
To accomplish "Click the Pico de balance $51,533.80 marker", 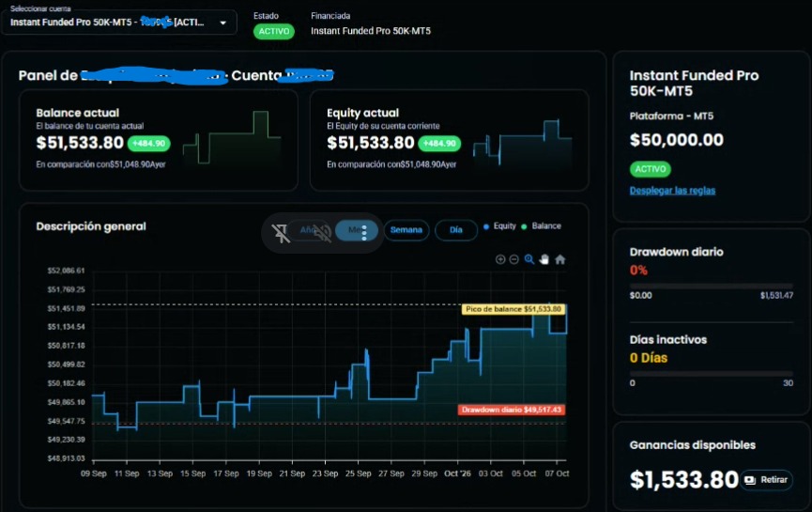I will [x=513, y=309].
